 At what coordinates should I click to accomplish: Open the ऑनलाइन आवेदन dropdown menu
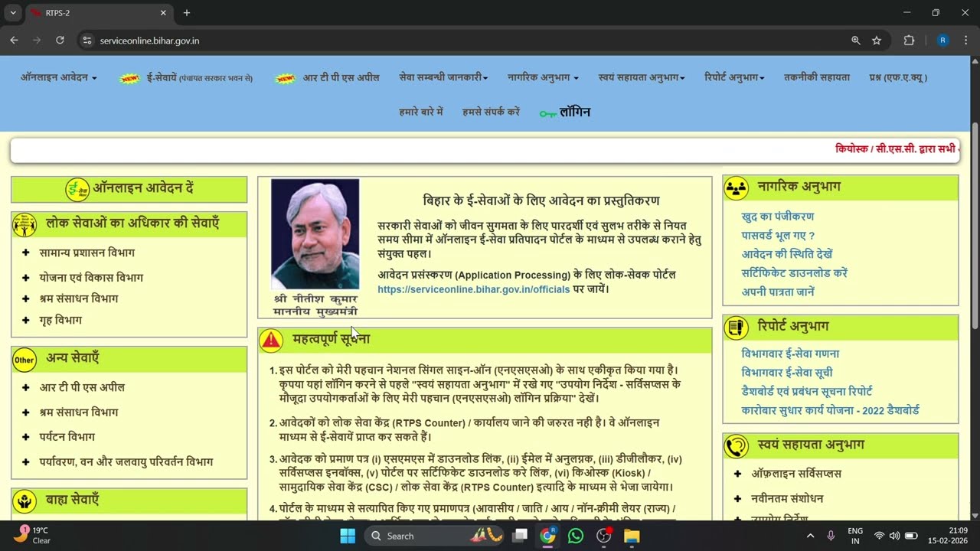(x=59, y=77)
